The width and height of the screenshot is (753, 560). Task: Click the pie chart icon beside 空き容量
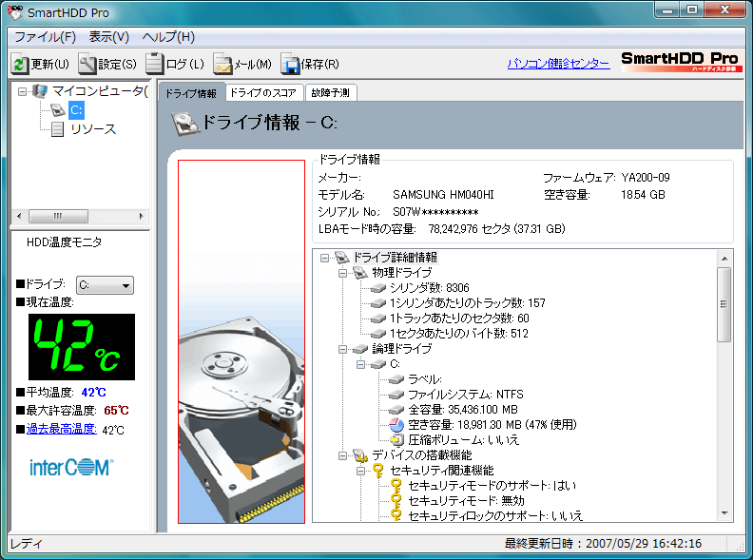(396, 425)
